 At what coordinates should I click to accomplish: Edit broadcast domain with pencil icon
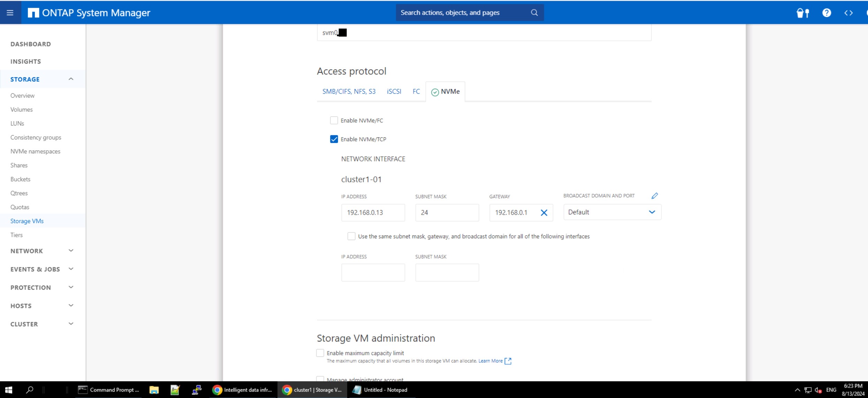click(x=654, y=196)
